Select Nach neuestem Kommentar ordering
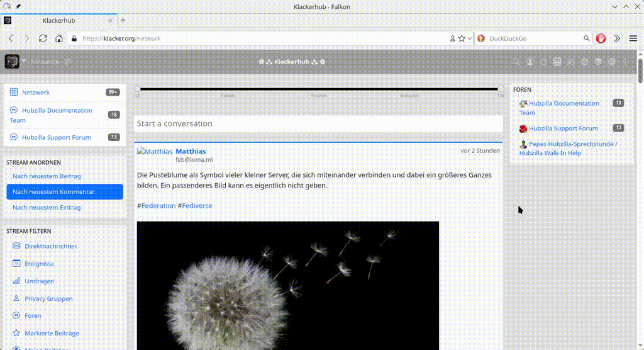 pos(65,191)
